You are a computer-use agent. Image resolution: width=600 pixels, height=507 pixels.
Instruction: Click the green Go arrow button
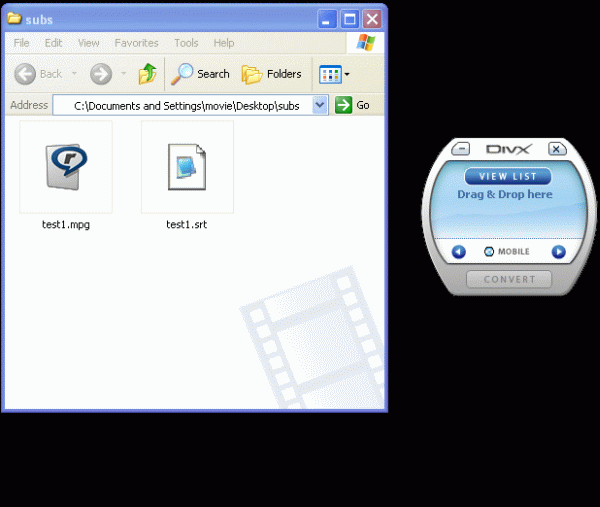(343, 105)
